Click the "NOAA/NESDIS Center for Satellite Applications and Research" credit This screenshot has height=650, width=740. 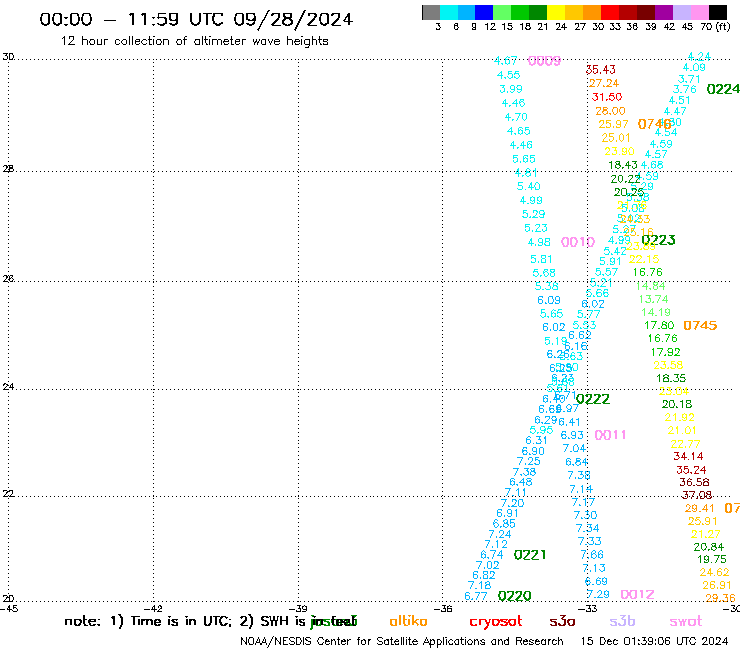(402, 642)
